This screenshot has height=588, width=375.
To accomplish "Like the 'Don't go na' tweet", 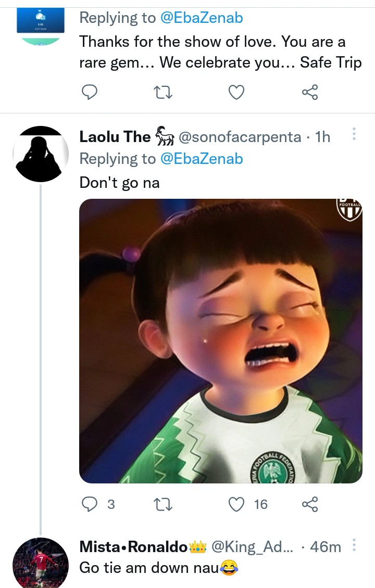I will tap(237, 504).
